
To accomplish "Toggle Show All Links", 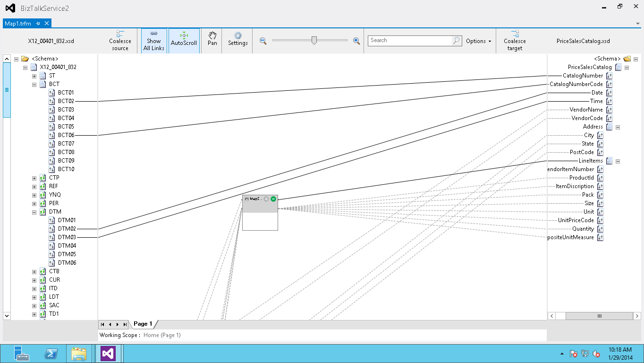I will (x=154, y=41).
